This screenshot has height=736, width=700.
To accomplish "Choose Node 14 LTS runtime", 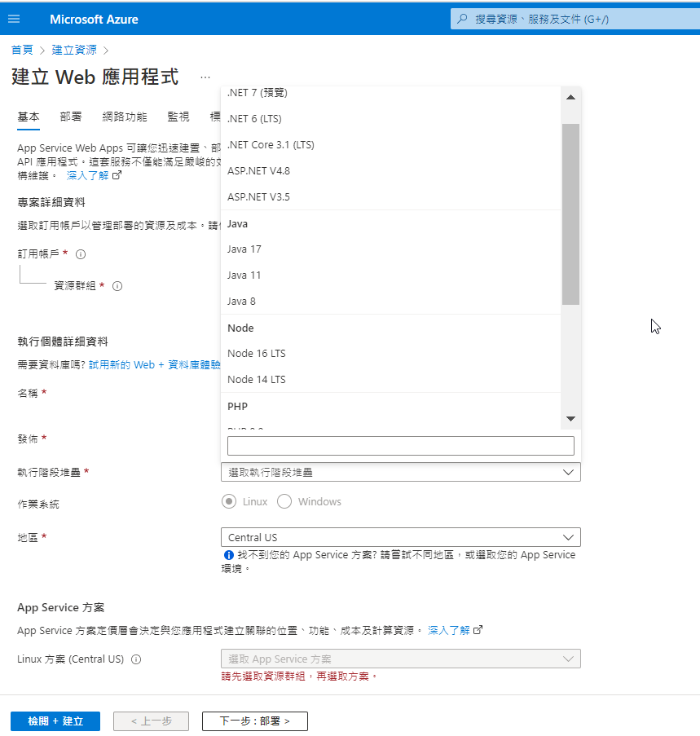I will [x=390, y=380].
